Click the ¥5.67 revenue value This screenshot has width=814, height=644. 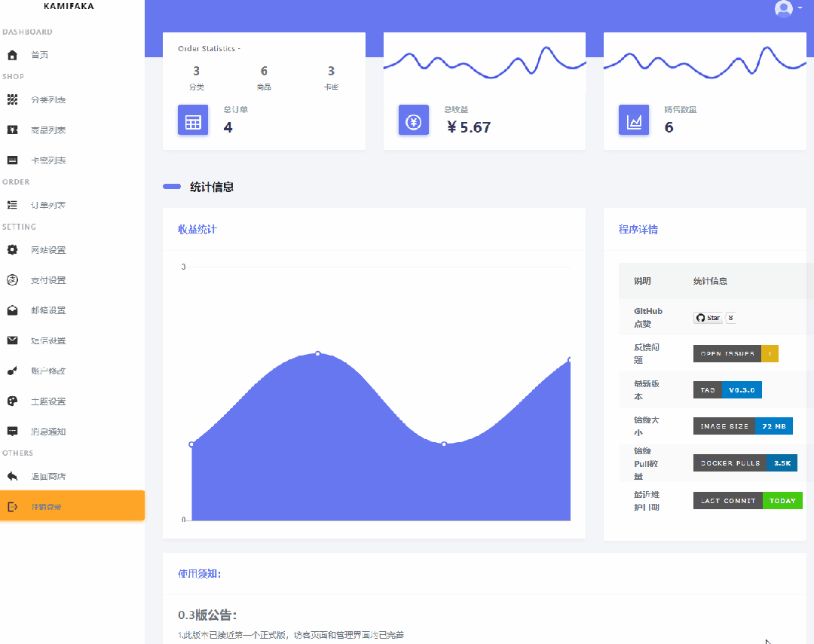pyautogui.click(x=469, y=127)
